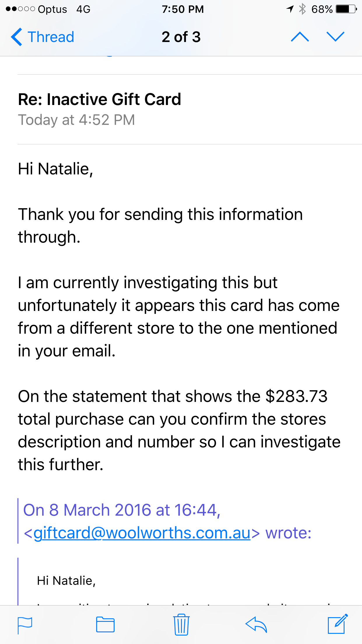Delete the email with the trash icon
362x644 pixels.
tap(181, 624)
